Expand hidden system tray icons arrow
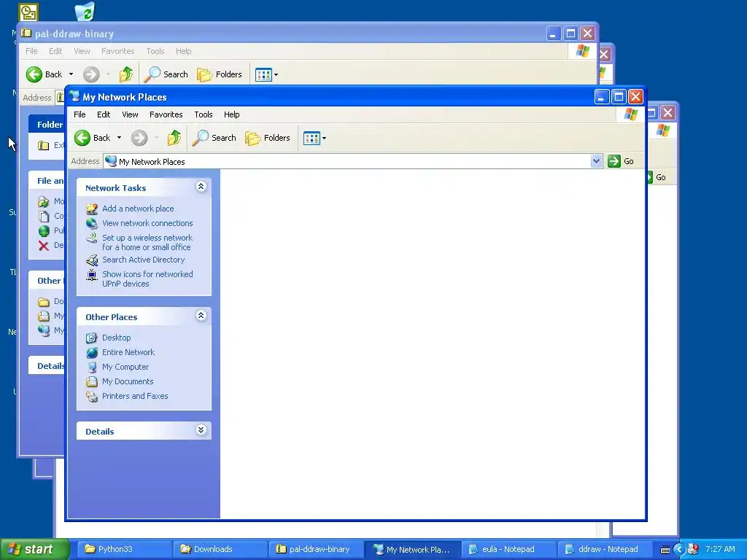 [679, 550]
